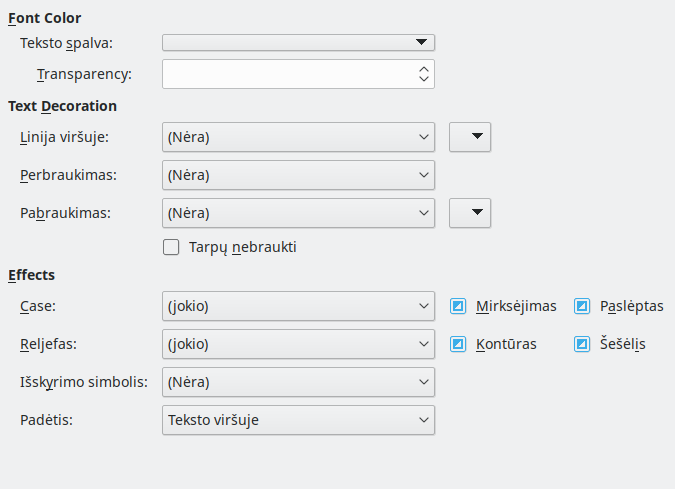This screenshot has width=675, height=489.
Task: Toggle the Kontūras checkbox
Action: pos(458,344)
